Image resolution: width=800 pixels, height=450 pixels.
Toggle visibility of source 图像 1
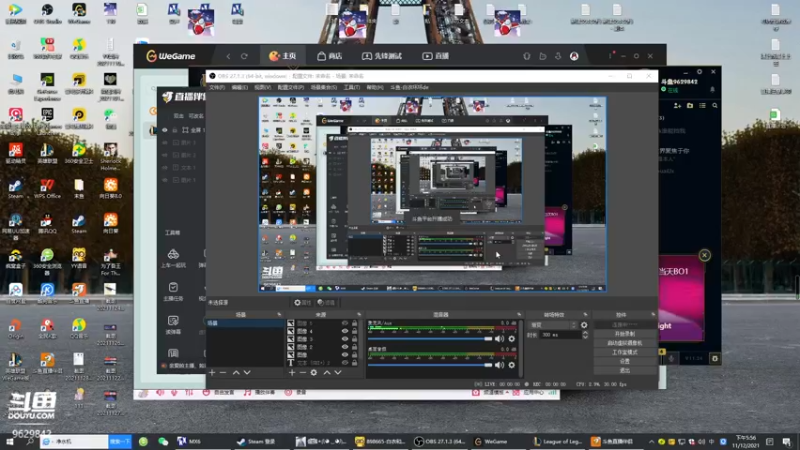coord(345,323)
